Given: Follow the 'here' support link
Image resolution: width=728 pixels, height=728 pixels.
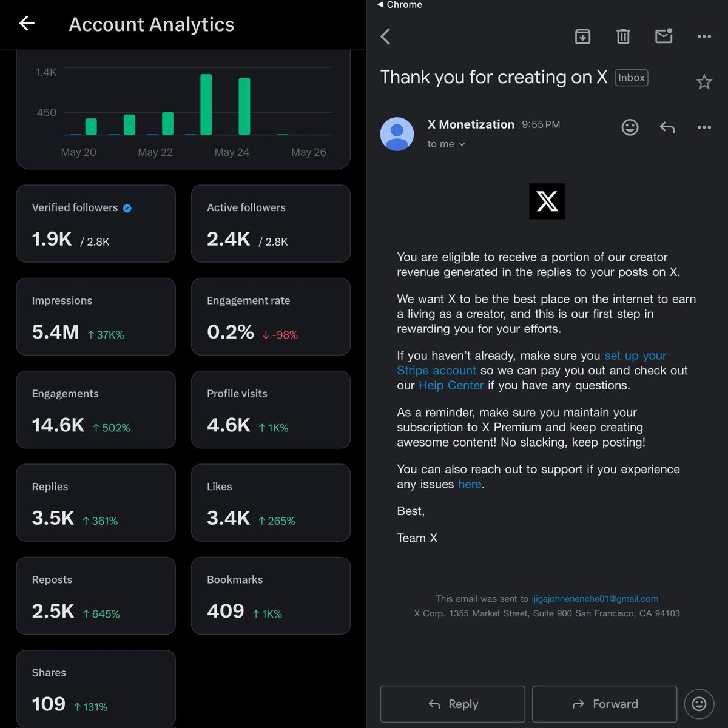Looking at the screenshot, I should pos(470,484).
